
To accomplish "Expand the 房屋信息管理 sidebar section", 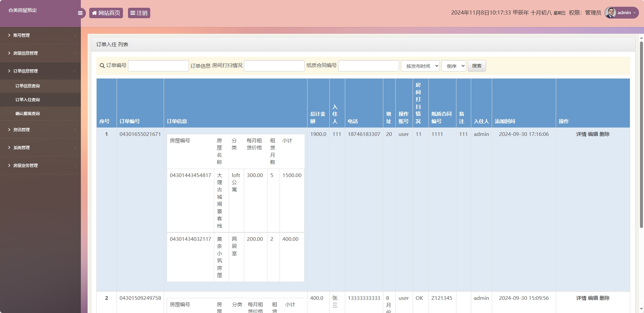I will 40,53.
